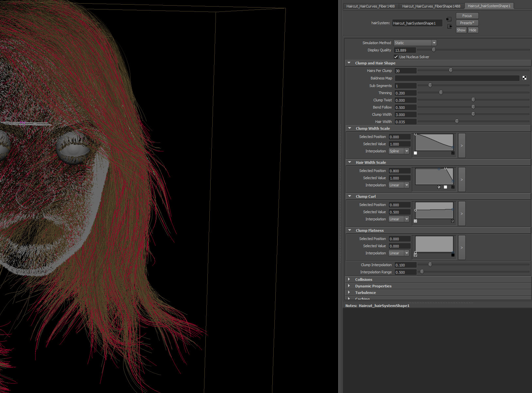Delete rightmost key under Hair Width Scale ramp
The image size is (532, 393).
pyautogui.click(x=453, y=187)
